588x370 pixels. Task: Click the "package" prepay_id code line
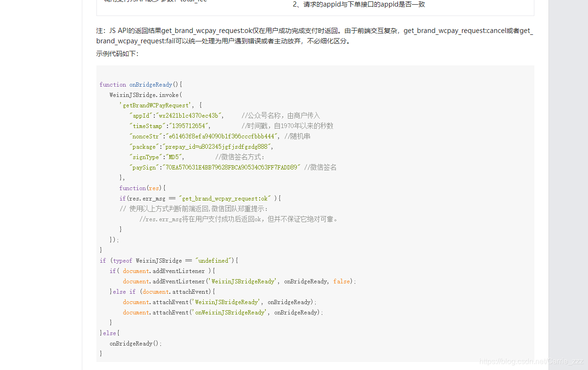[x=201, y=147]
